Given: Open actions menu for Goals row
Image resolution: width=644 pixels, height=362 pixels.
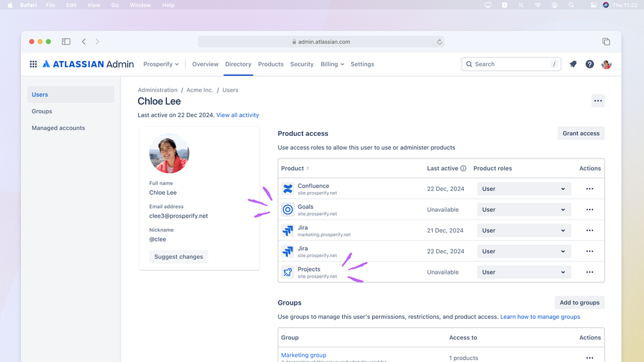Looking at the screenshot, I should point(589,210).
